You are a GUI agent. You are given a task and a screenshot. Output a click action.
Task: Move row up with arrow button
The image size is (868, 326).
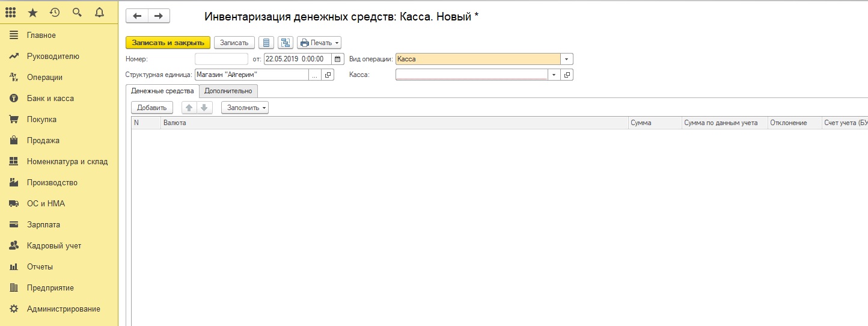[189, 108]
